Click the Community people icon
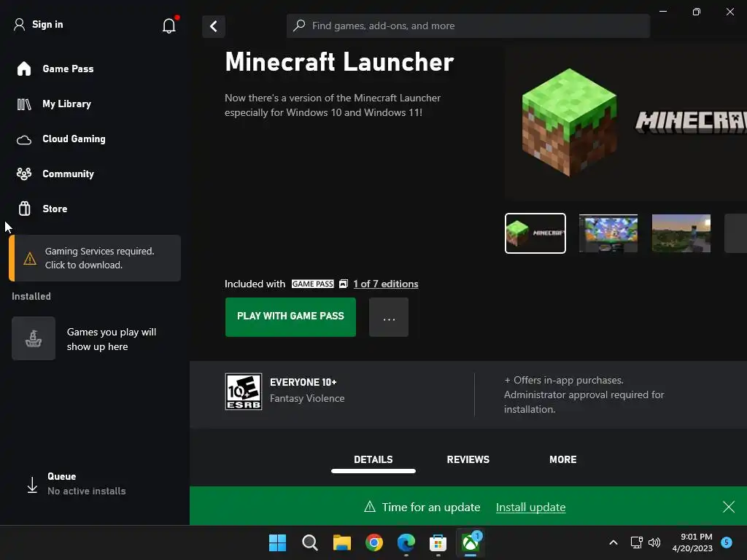Image resolution: width=747 pixels, height=560 pixels. click(x=24, y=174)
